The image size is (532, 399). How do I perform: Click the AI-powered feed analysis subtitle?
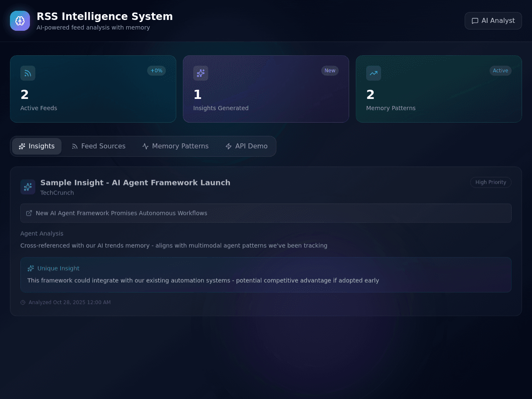pos(93,27)
